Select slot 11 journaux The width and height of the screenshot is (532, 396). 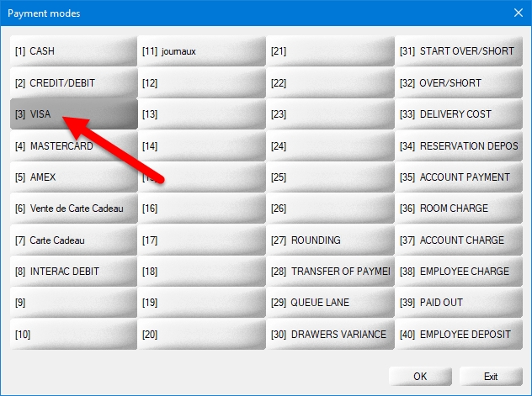click(x=202, y=51)
